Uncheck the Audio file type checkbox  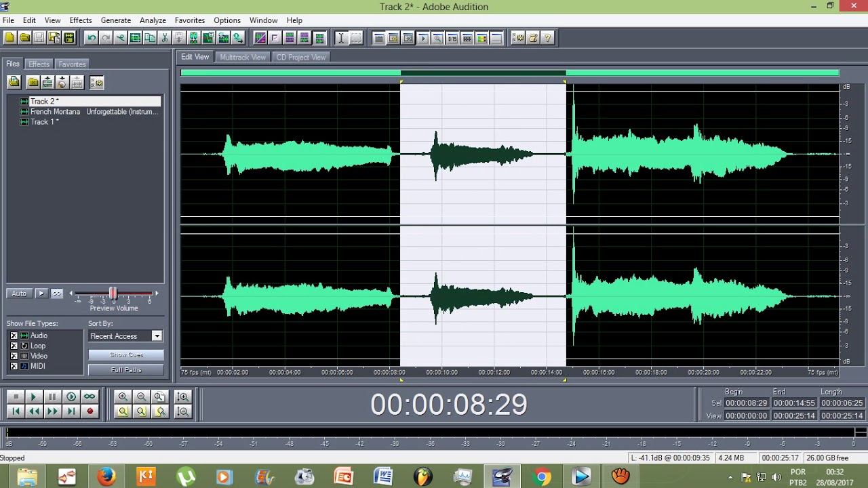[x=14, y=335]
